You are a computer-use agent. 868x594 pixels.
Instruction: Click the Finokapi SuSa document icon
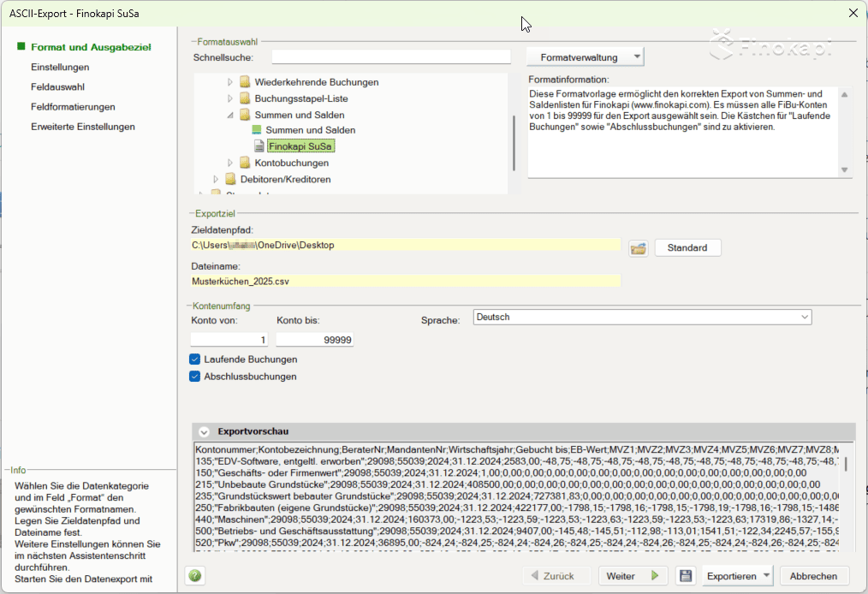259,146
